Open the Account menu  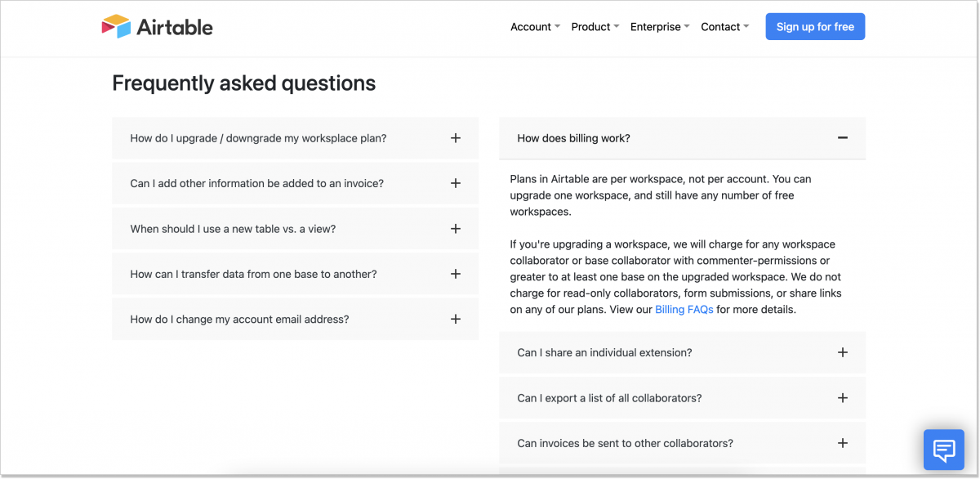point(535,26)
